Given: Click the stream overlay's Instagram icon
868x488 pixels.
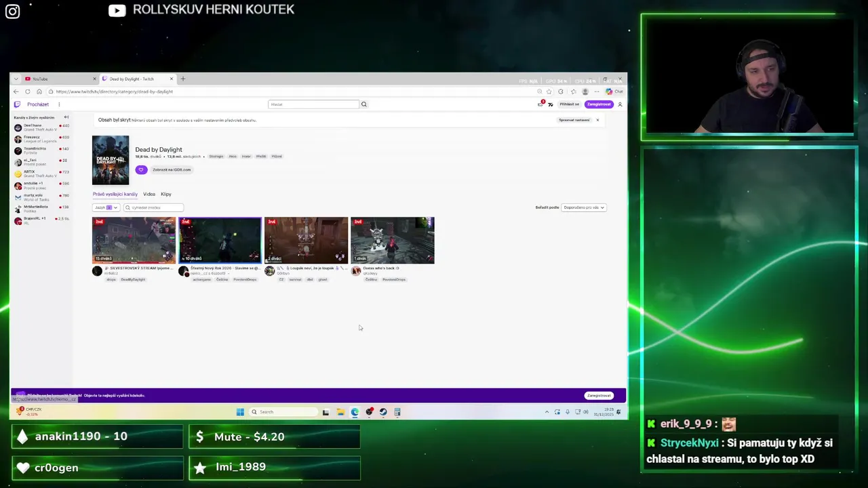Looking at the screenshot, I should (x=12, y=11).
